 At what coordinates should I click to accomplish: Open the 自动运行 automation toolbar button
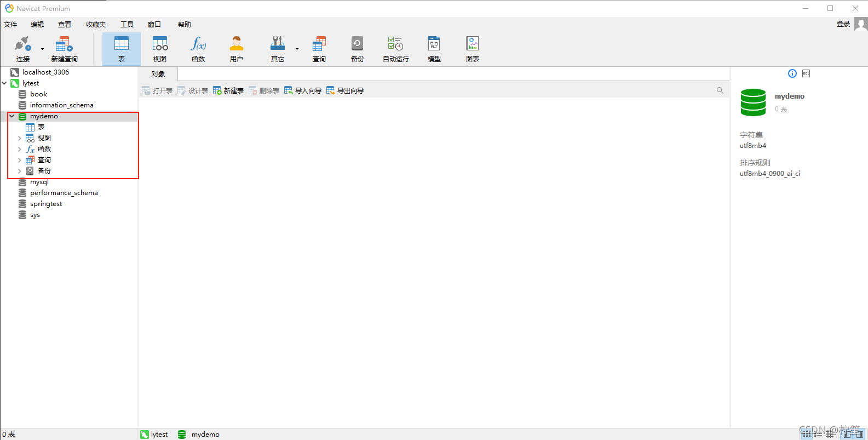(395, 49)
